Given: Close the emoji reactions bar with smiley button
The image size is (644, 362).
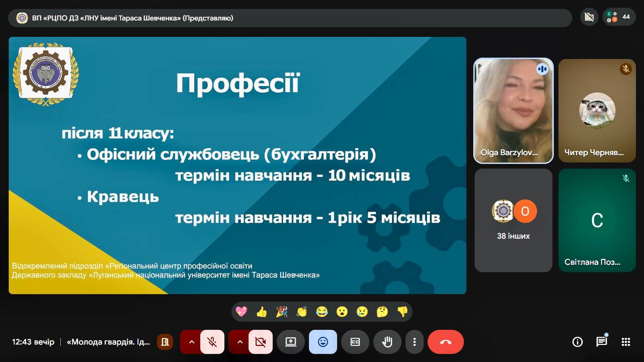Looking at the screenshot, I should click(x=323, y=342).
